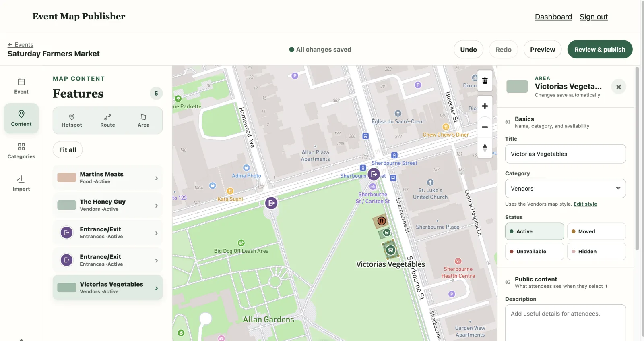Delete the selected feature with the trash icon
The width and height of the screenshot is (644, 341).
pos(485,81)
